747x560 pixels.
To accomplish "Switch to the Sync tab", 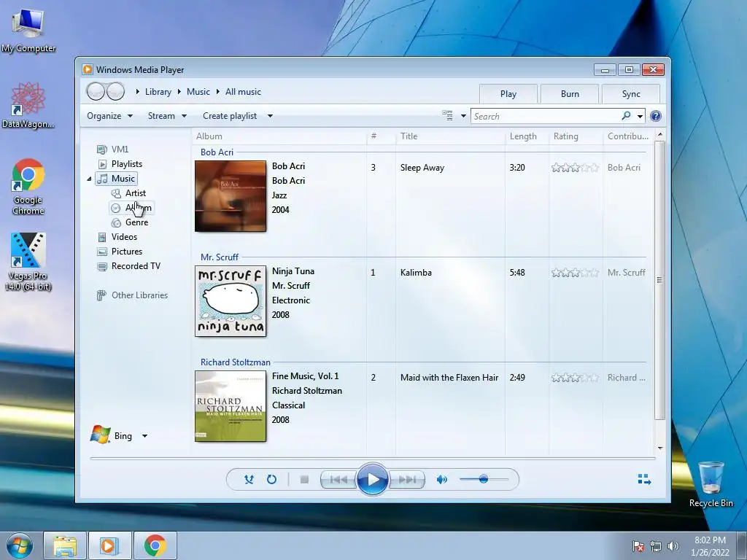I will point(631,94).
